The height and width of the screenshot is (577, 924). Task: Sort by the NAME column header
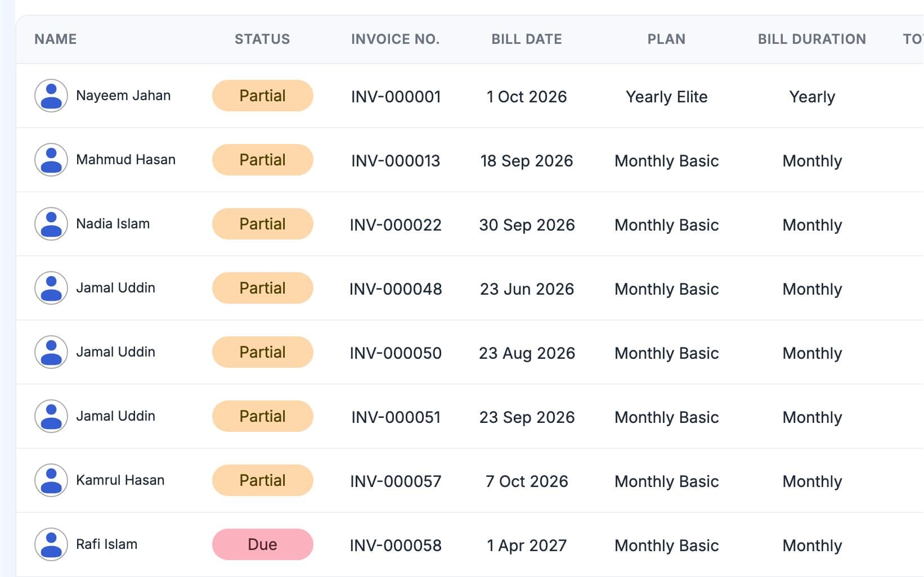tap(56, 39)
